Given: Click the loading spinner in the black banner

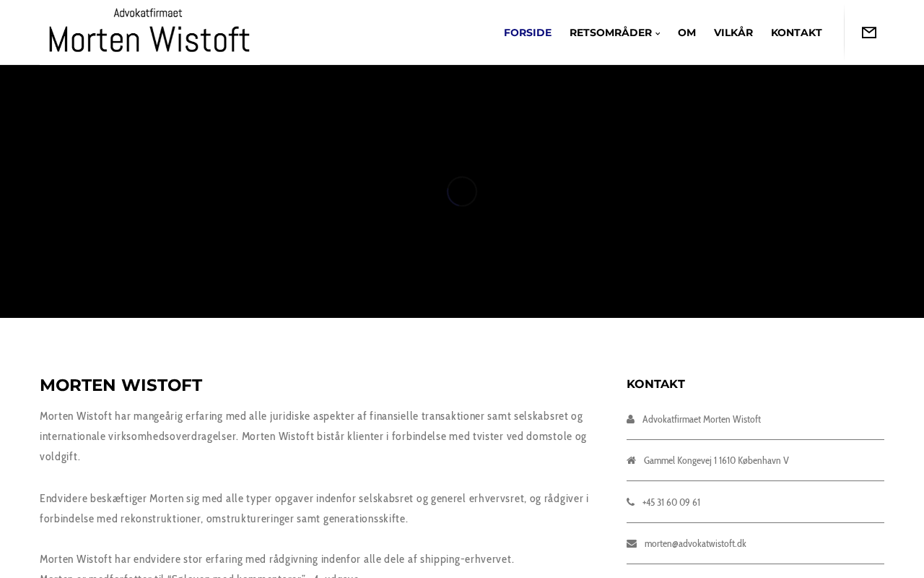Looking at the screenshot, I should (x=462, y=191).
